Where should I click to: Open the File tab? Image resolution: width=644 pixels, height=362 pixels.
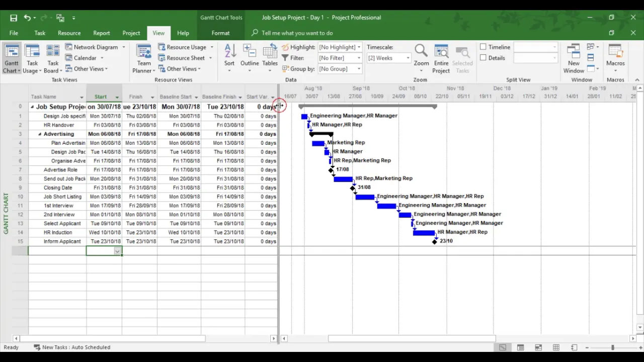(14, 33)
